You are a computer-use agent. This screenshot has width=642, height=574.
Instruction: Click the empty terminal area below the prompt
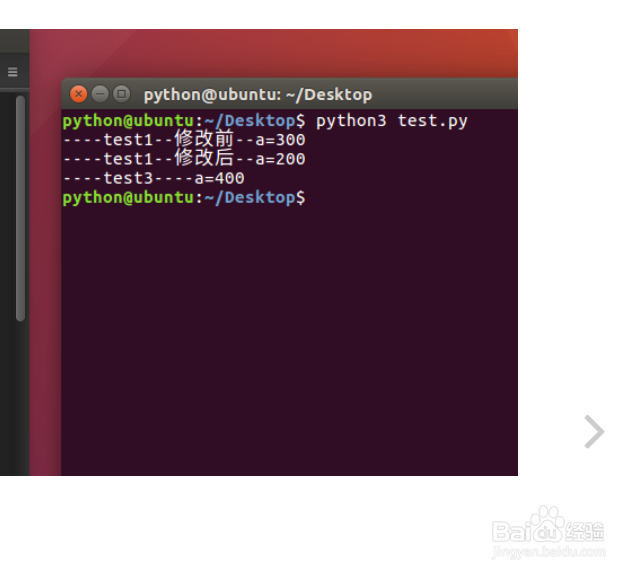click(289, 340)
